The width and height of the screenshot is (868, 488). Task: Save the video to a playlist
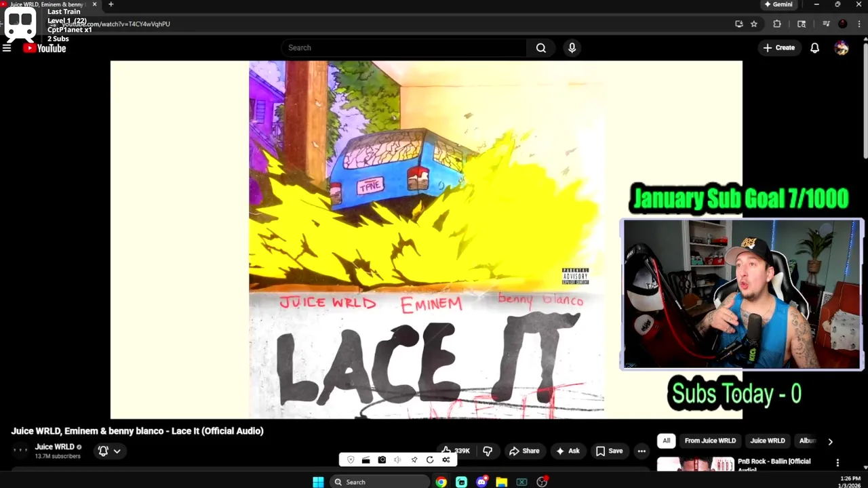[609, 451]
